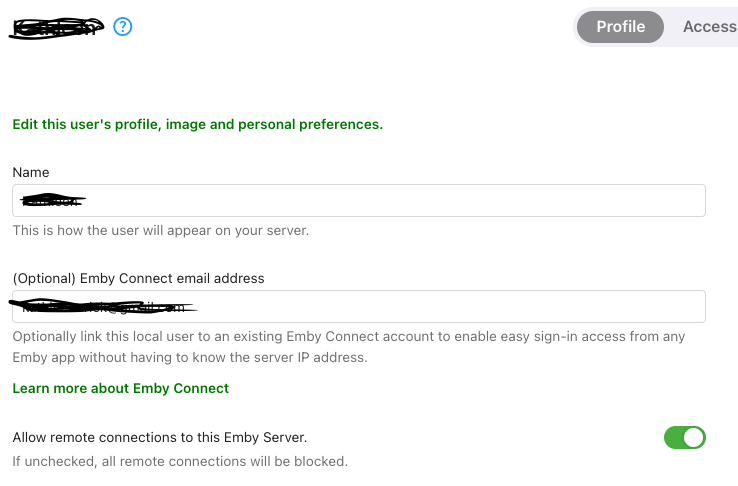The height and width of the screenshot is (486, 738).
Task: Follow the Learn more about Emby Connect link
Action: [120, 388]
